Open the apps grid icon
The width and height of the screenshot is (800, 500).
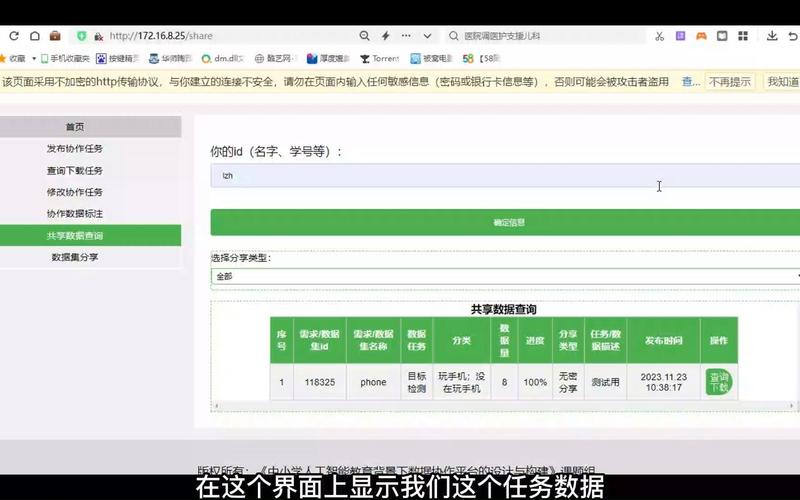point(743,36)
